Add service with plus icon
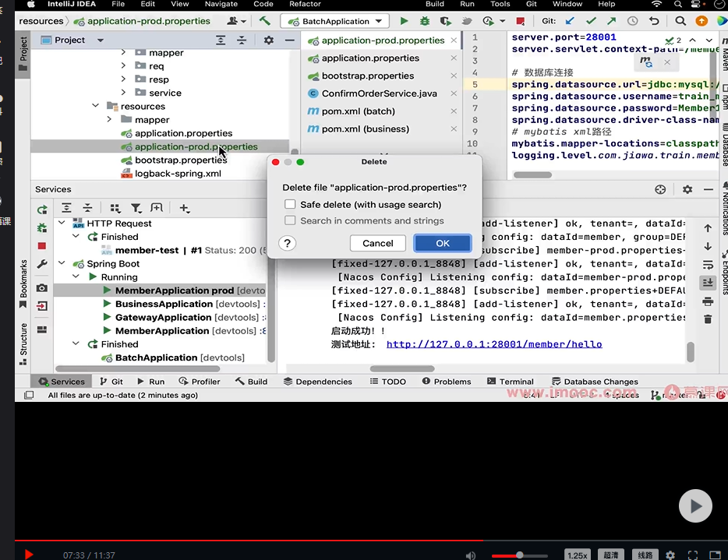 click(x=184, y=208)
